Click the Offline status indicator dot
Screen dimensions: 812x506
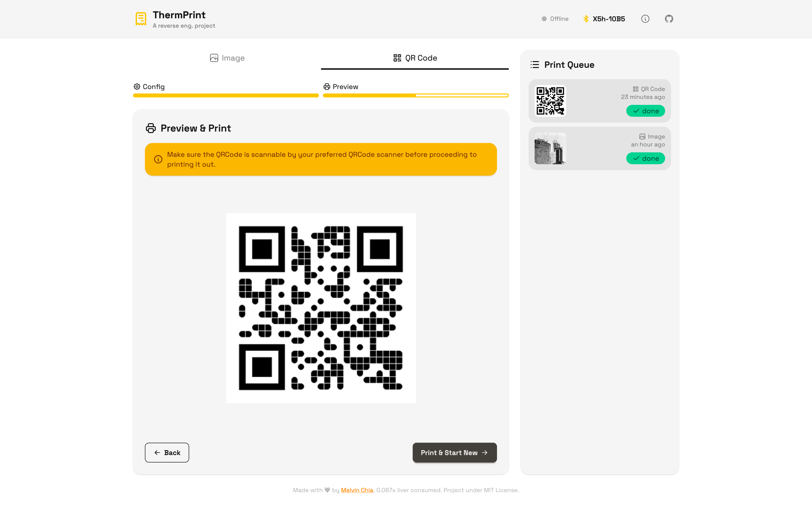(x=544, y=19)
